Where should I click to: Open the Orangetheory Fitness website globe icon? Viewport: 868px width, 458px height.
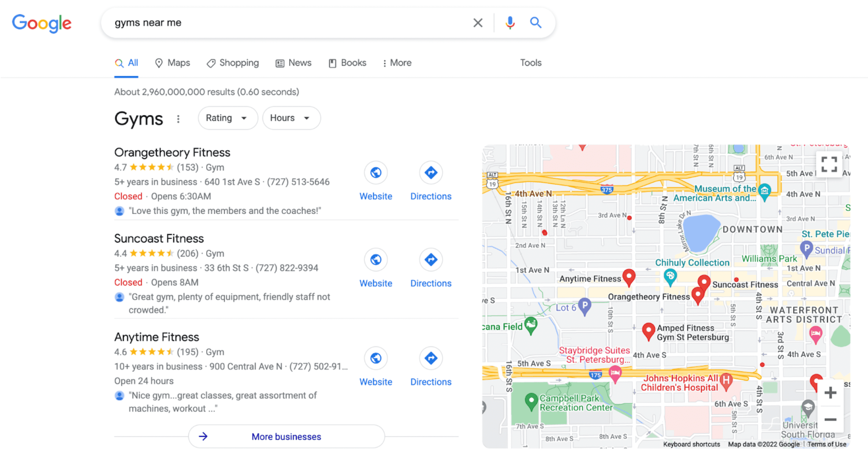pyautogui.click(x=376, y=172)
